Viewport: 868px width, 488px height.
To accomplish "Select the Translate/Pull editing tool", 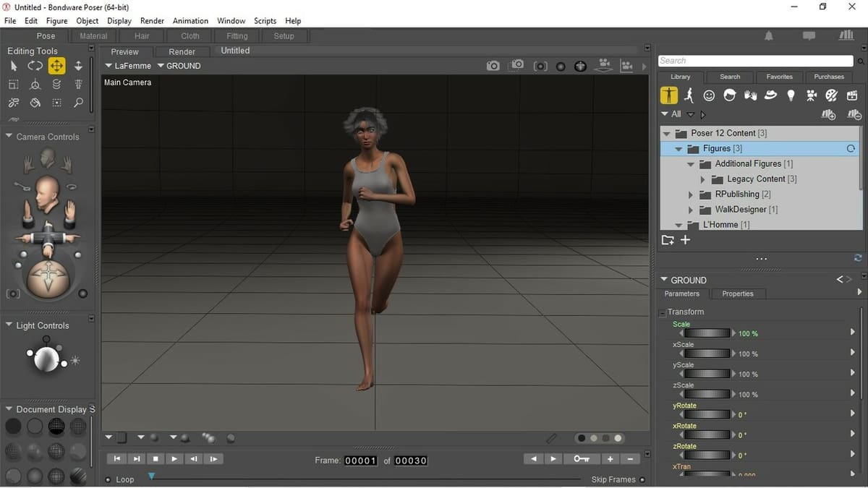I will pyautogui.click(x=56, y=66).
